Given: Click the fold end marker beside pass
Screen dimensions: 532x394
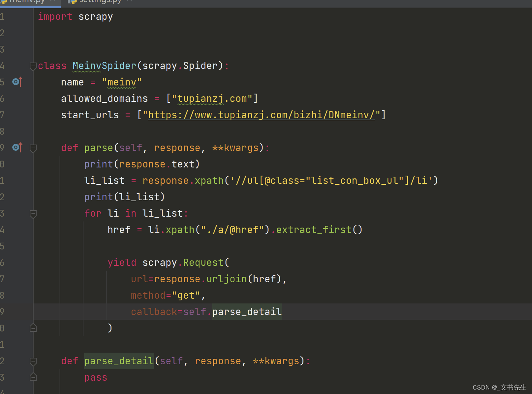Looking at the screenshot, I should tap(33, 377).
